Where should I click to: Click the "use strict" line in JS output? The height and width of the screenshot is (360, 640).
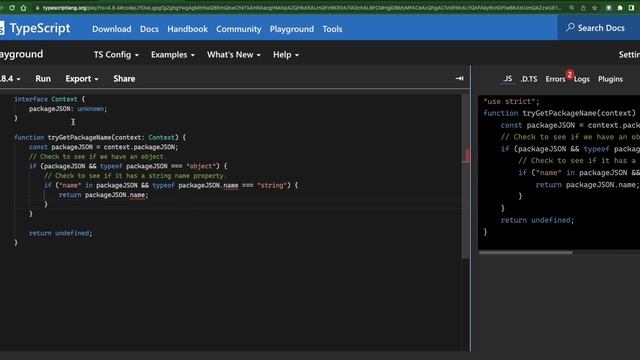tap(511, 101)
